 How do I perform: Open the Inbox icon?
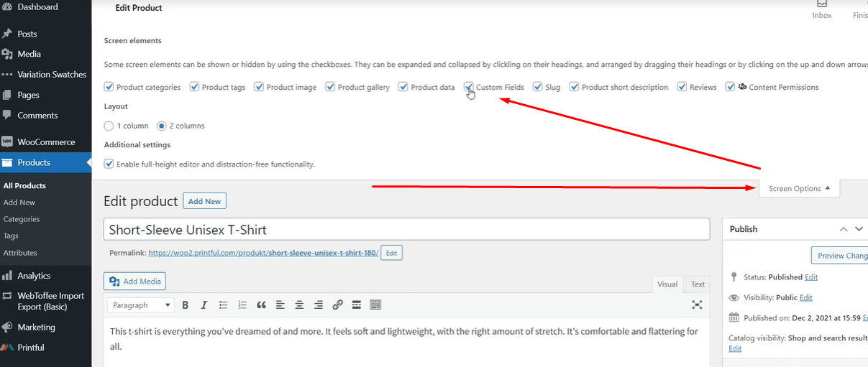coord(822,10)
